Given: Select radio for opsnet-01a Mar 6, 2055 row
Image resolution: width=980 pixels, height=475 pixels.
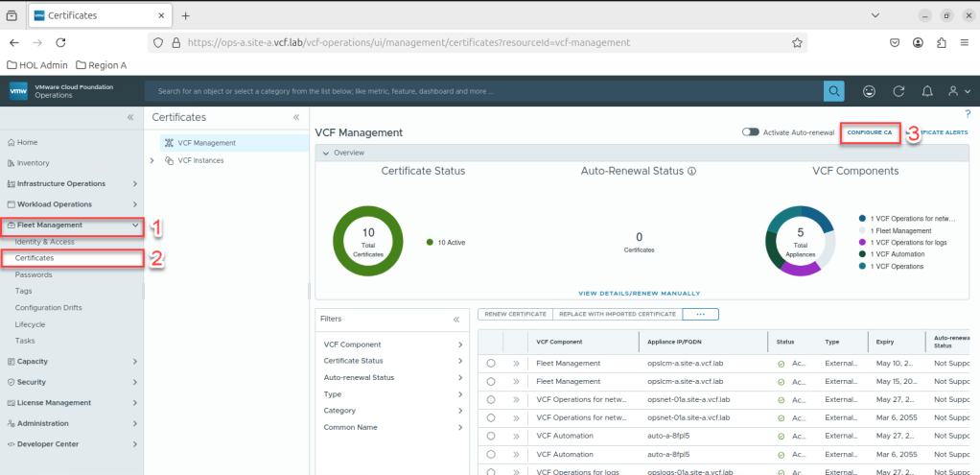Looking at the screenshot, I should pyautogui.click(x=491, y=417).
